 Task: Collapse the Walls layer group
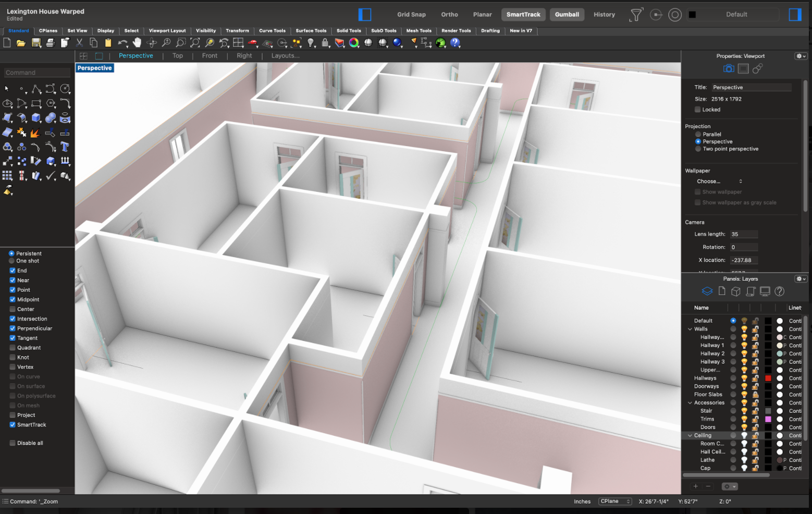pyautogui.click(x=690, y=329)
